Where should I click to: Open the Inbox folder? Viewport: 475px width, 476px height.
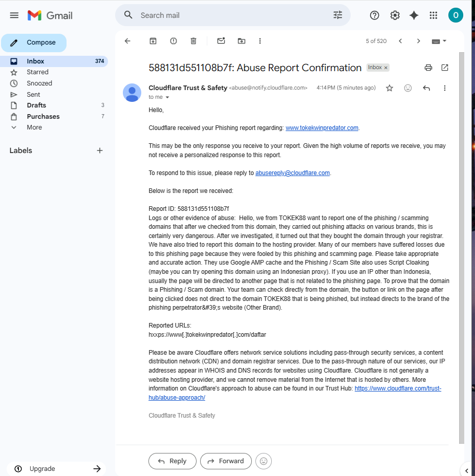[54, 61]
